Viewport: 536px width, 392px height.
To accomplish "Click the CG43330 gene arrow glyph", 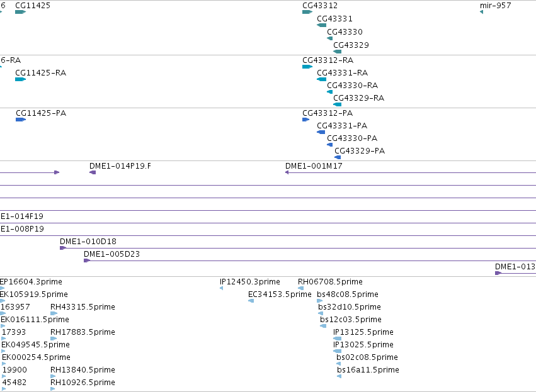I will [330, 38].
